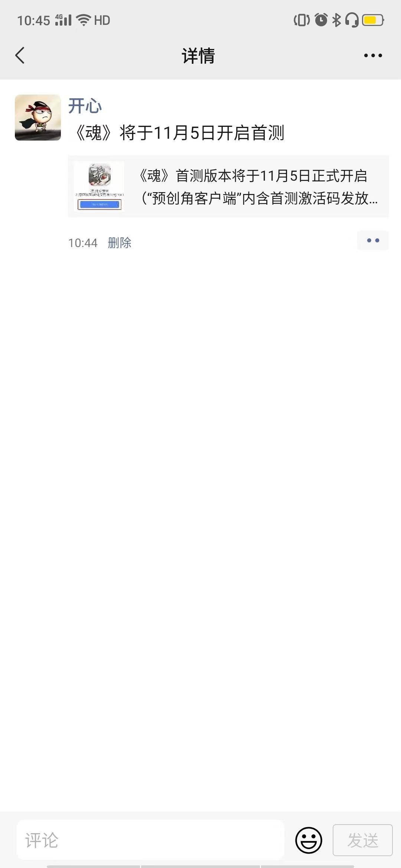Tap the Wi-Fi signal status icon
This screenshot has height=868, width=401.
pyautogui.click(x=84, y=20)
